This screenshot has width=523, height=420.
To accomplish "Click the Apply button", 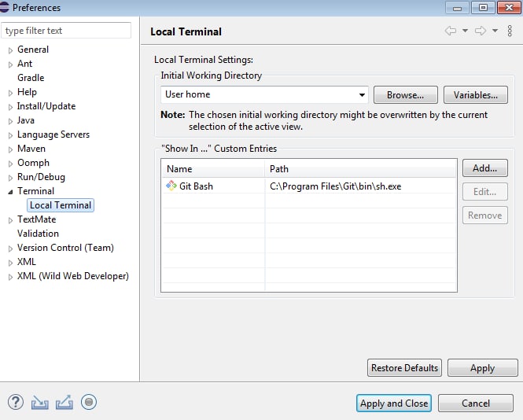I will click(482, 367).
